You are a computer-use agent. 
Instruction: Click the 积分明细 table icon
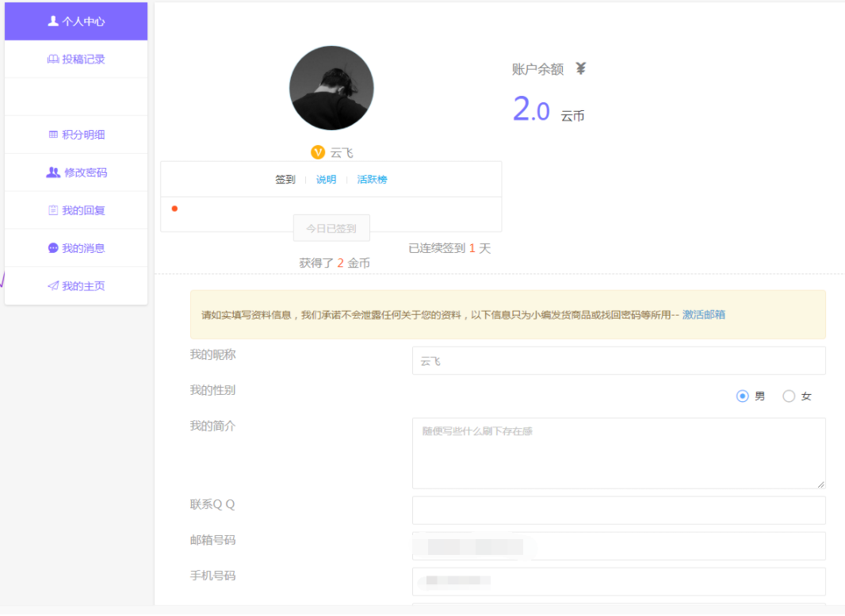click(53, 135)
